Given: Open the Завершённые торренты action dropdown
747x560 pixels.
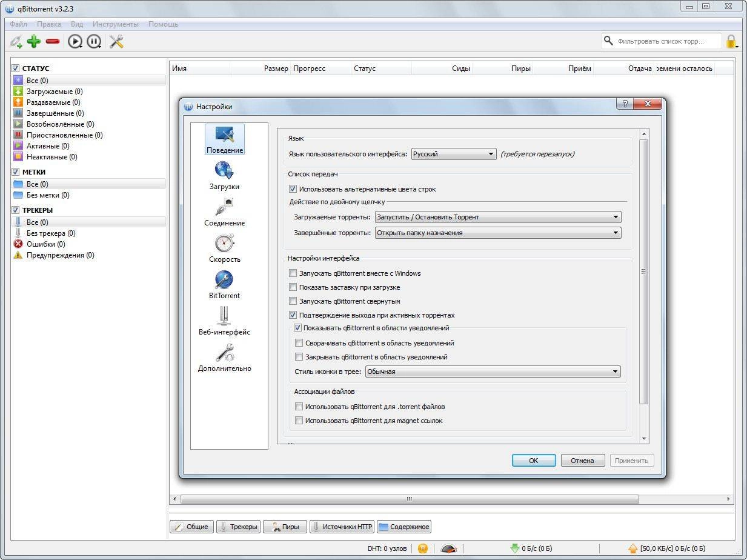Looking at the screenshot, I should [x=498, y=233].
